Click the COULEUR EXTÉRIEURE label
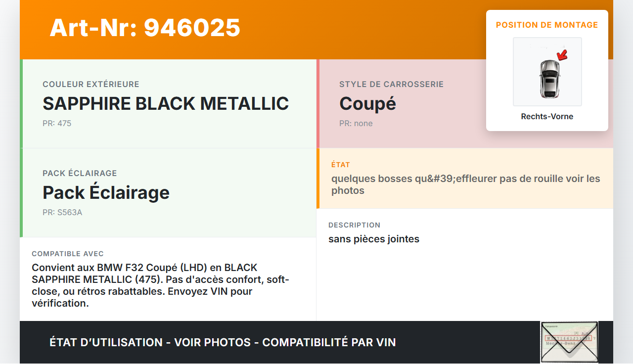633x364 pixels. pyautogui.click(x=91, y=85)
